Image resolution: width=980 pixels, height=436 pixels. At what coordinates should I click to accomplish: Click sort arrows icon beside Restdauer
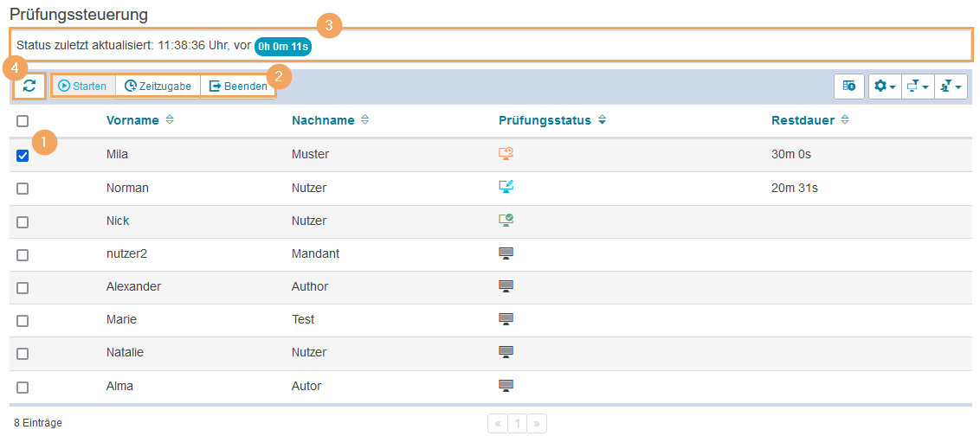click(845, 120)
